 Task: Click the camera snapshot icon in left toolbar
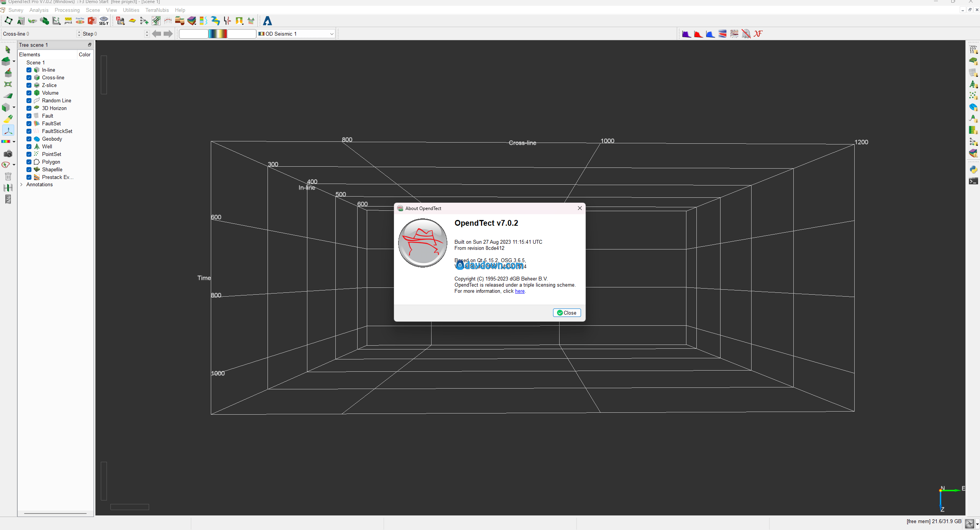point(8,154)
